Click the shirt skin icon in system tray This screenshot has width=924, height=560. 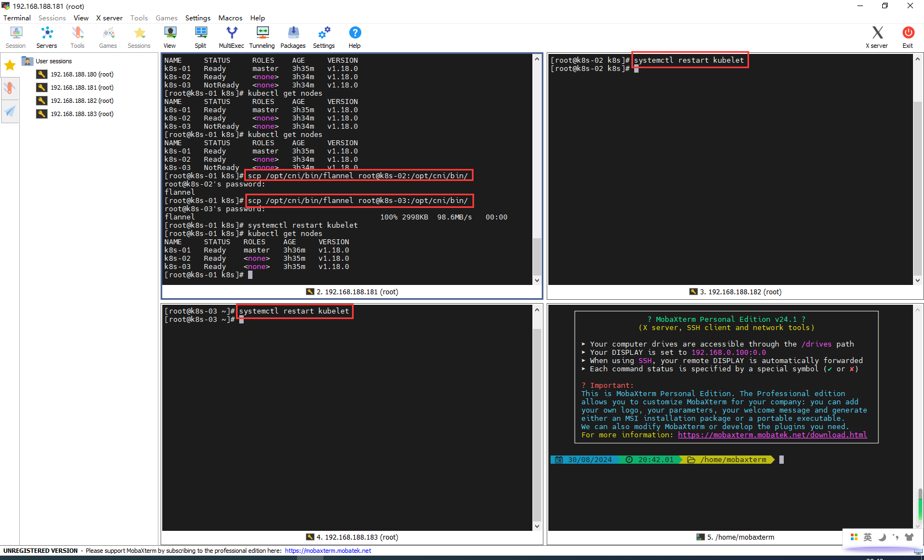(909, 537)
